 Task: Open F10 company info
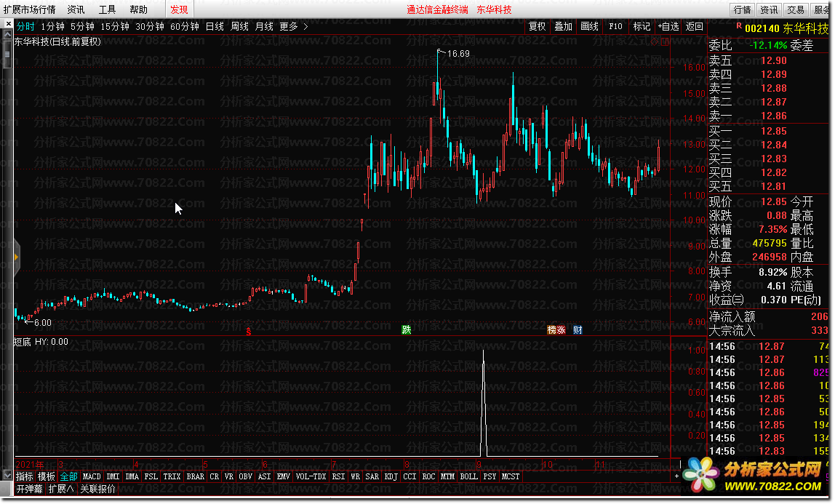[x=615, y=26]
